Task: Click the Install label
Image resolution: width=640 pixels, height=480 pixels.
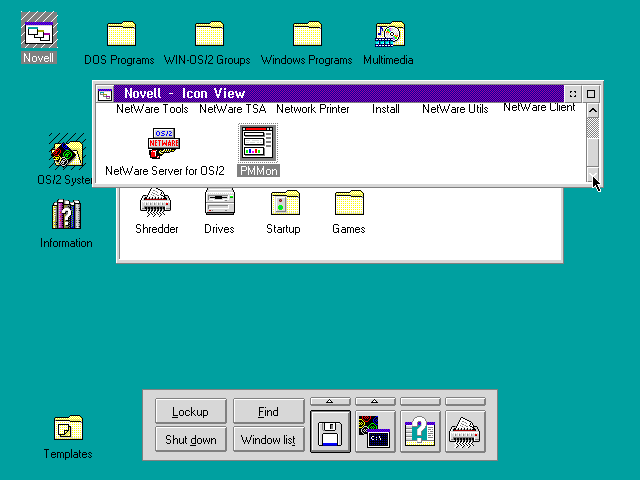Action: point(386,109)
